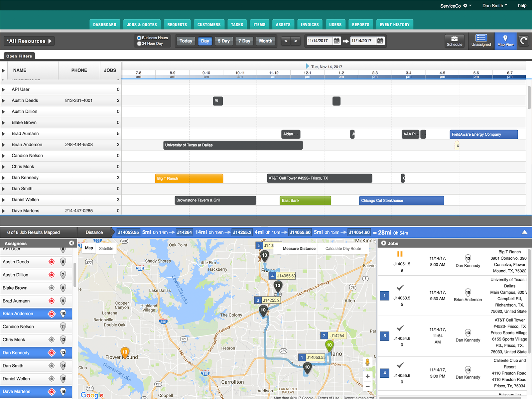Go to previous day arrow
The image size is (532, 399).
click(286, 41)
